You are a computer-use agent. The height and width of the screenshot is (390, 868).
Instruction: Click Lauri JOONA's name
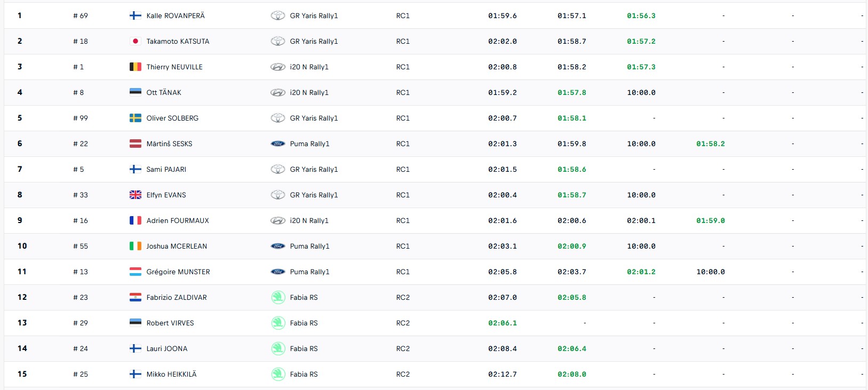point(167,348)
